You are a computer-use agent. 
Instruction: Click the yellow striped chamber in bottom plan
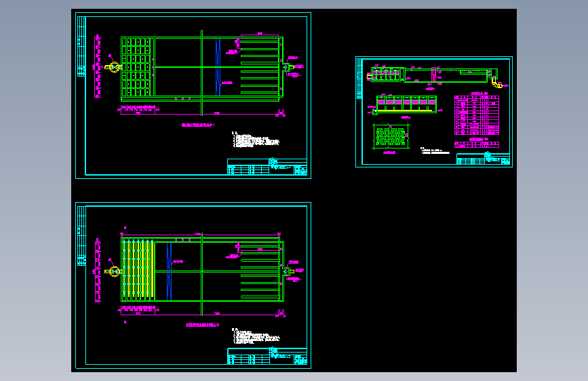click(138, 270)
